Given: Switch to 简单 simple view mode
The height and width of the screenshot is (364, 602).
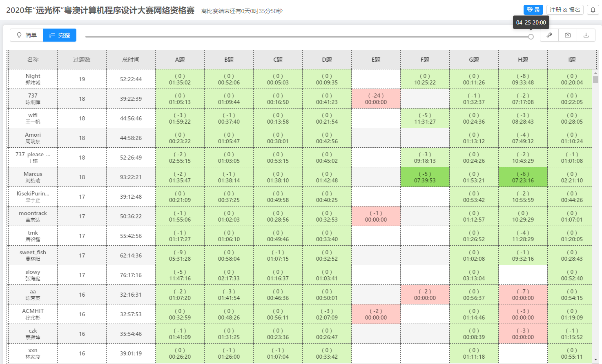Looking at the screenshot, I should (x=27, y=35).
